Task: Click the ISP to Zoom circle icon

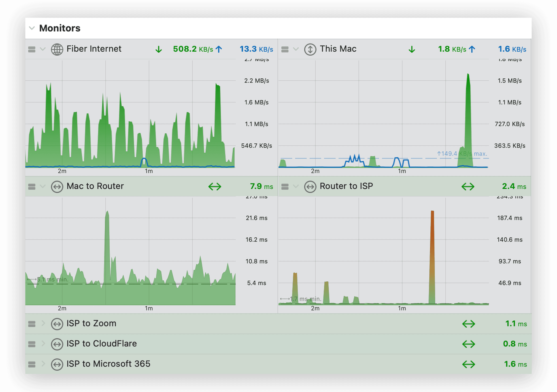Action: tap(57, 324)
